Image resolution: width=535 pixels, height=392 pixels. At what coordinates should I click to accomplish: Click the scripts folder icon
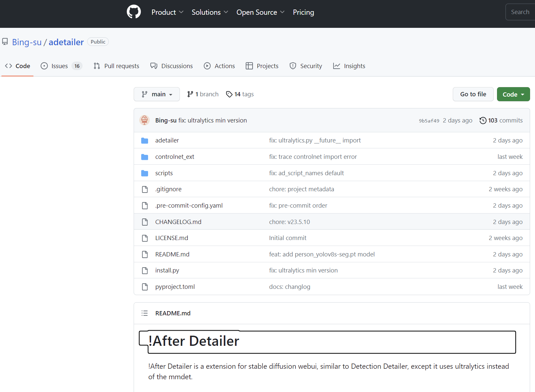tap(144, 173)
